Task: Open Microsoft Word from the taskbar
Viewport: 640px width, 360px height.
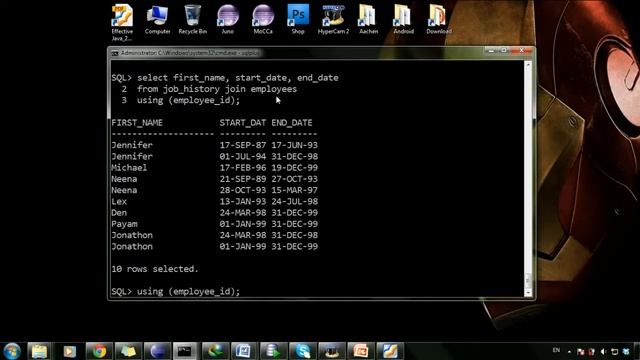Action: (x=244, y=351)
